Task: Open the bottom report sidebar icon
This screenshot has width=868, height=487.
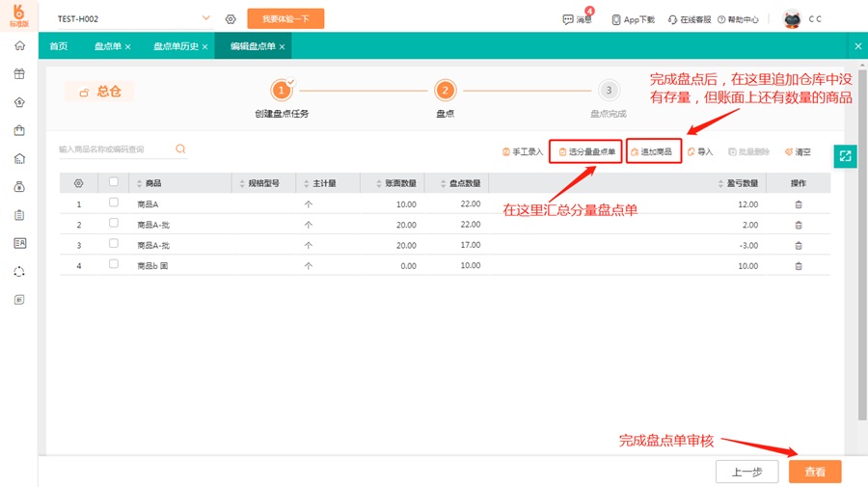Action: pos(19,299)
